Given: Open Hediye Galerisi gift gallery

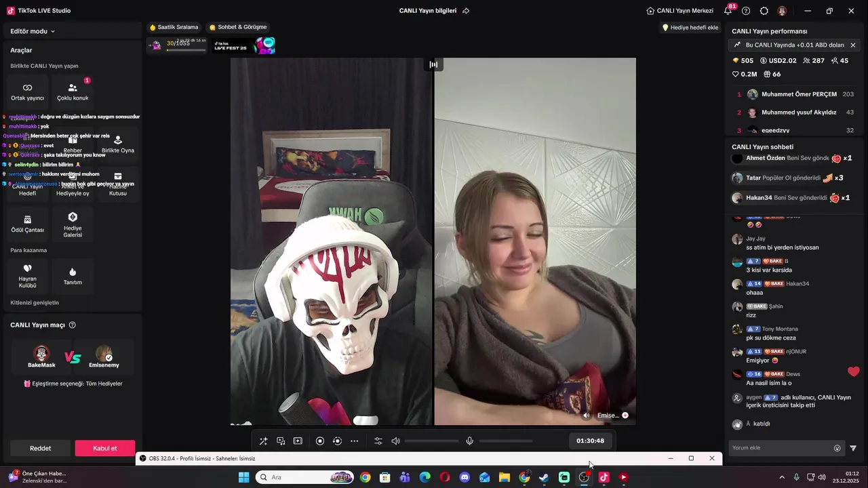Looking at the screenshot, I should pyautogui.click(x=73, y=224).
